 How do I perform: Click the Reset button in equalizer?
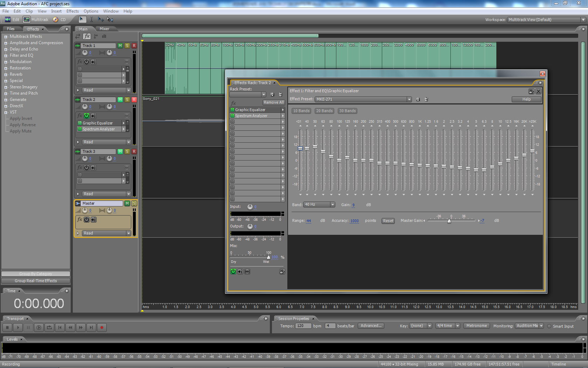click(x=388, y=221)
